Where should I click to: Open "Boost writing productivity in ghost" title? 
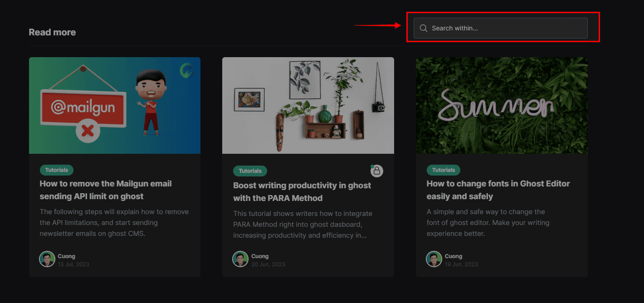[302, 192]
